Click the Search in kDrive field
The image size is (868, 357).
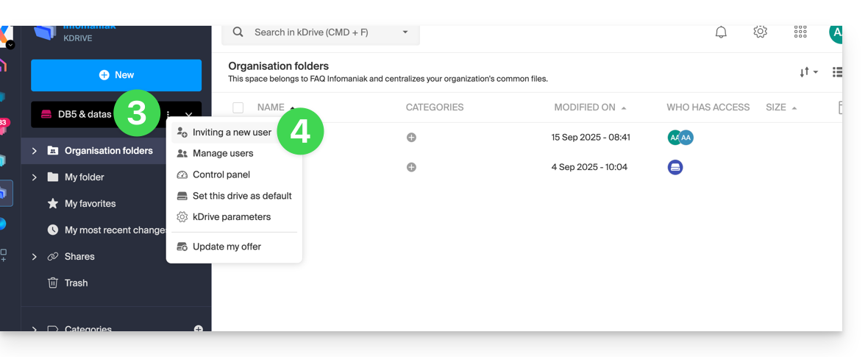316,32
